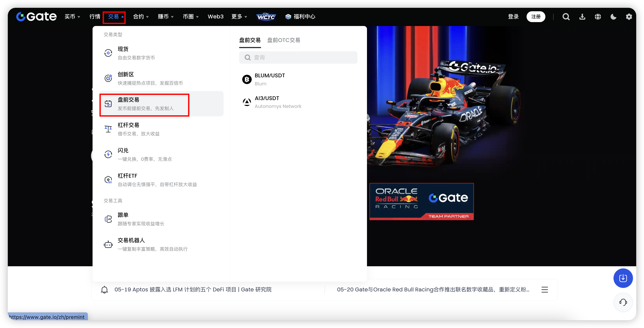Expand the 赚币 dropdown menu
Viewport: 644px width, 328px height.
[x=165, y=17]
